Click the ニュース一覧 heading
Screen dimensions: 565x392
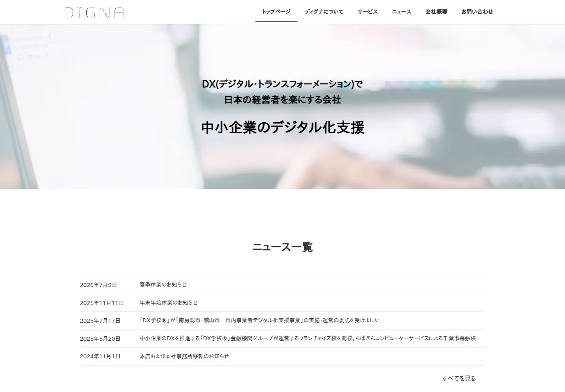point(282,247)
